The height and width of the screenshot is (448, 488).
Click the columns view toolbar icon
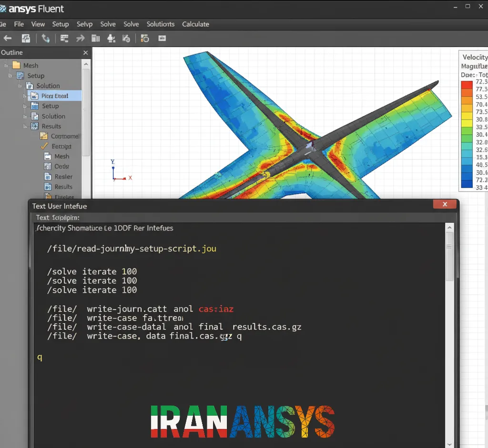[x=95, y=38]
